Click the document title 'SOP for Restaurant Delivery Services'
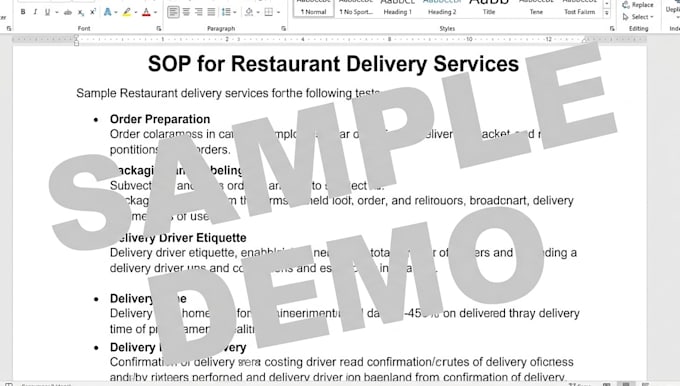This screenshot has width=680, height=386. [x=333, y=64]
